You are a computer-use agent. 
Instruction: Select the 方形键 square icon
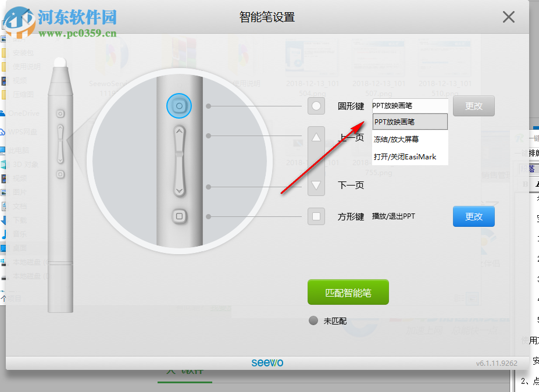tap(316, 216)
